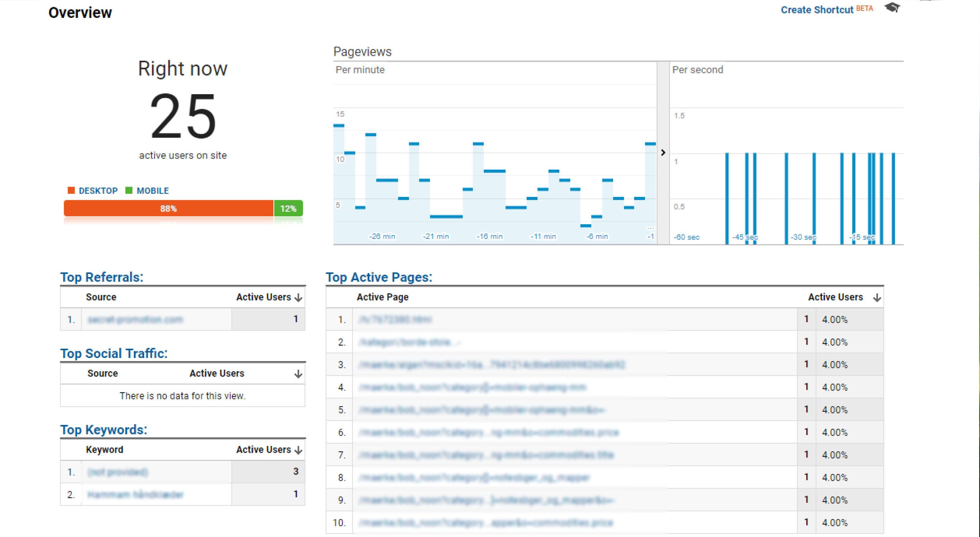Open the Top Social Traffic heading link
The width and height of the screenshot is (980, 537).
(114, 353)
